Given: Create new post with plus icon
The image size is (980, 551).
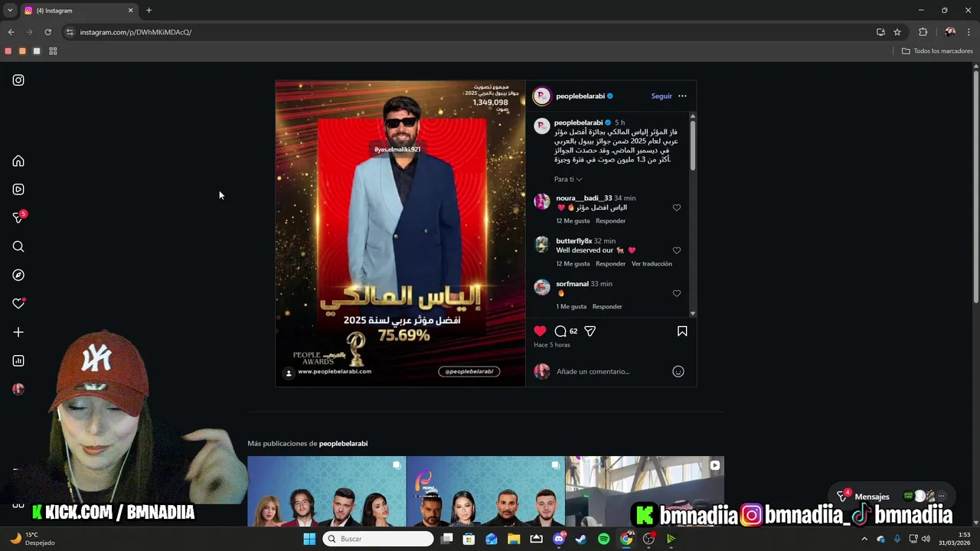Looking at the screenshot, I should [18, 332].
